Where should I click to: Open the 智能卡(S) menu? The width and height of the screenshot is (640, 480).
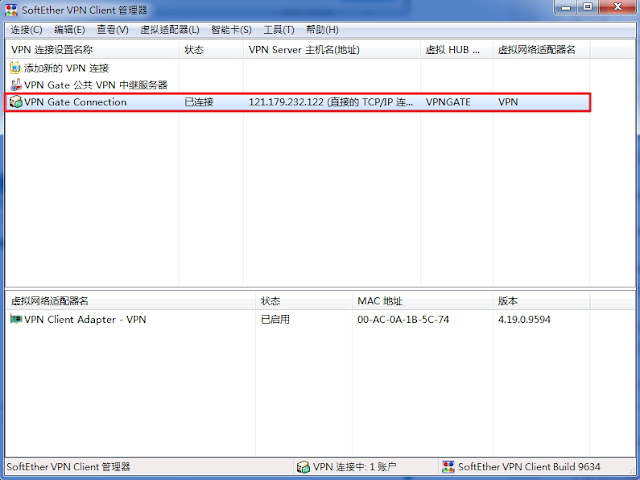231,30
